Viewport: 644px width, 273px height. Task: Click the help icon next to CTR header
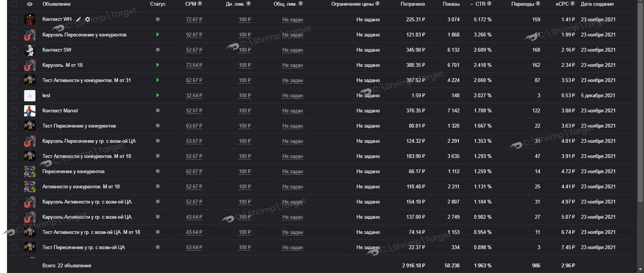pyautogui.click(x=489, y=4)
